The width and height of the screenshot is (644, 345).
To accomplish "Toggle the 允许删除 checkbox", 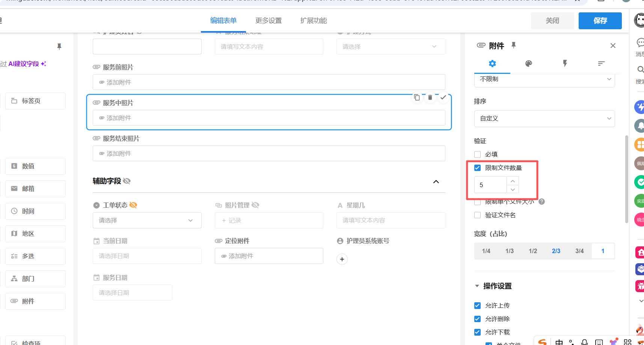I will point(478,319).
